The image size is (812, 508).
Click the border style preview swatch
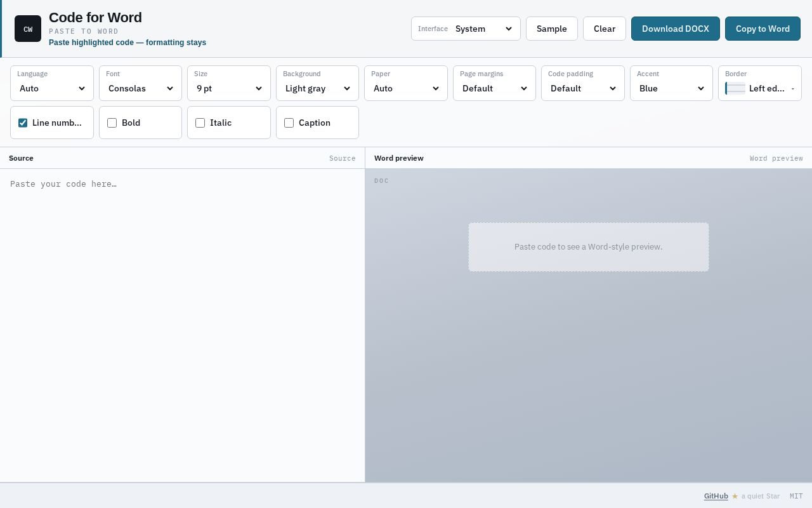tap(736, 88)
